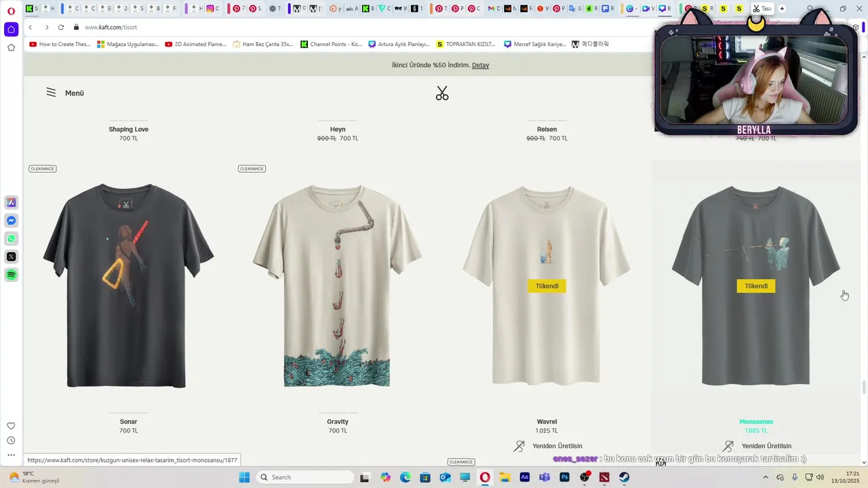This screenshot has height=488, width=868.
Task: Open the Gravity t-shirt image
Action: (x=337, y=285)
